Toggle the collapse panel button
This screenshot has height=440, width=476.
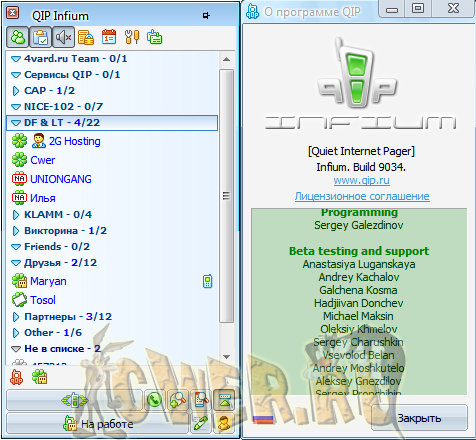coord(224,400)
